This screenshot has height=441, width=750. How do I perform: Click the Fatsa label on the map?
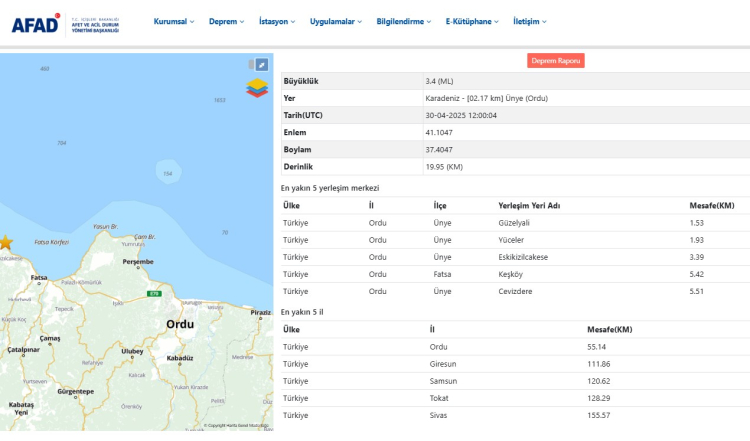coord(39,276)
